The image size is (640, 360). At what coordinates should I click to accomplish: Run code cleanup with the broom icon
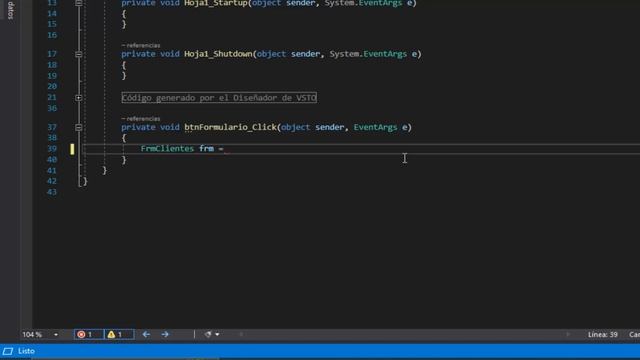[208, 335]
